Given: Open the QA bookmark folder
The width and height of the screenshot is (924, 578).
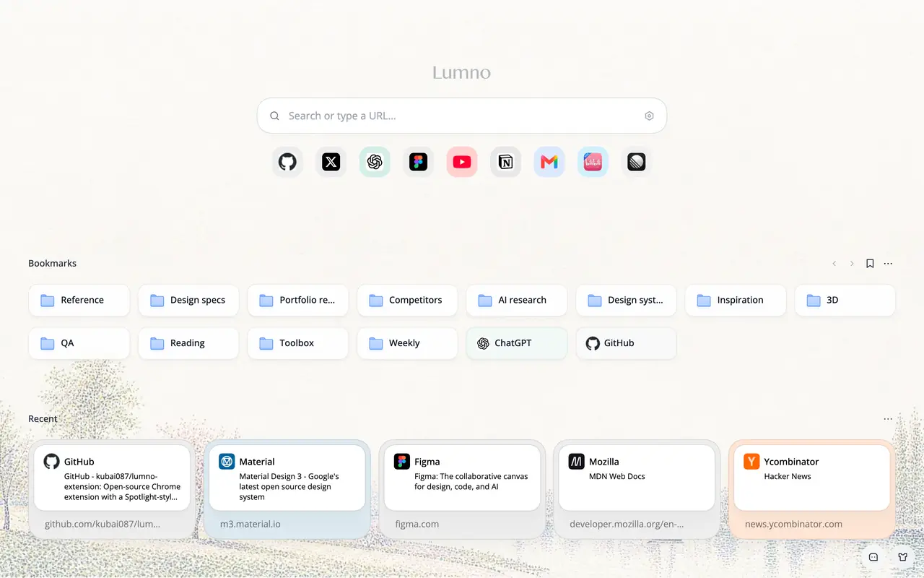Looking at the screenshot, I should click(x=79, y=343).
